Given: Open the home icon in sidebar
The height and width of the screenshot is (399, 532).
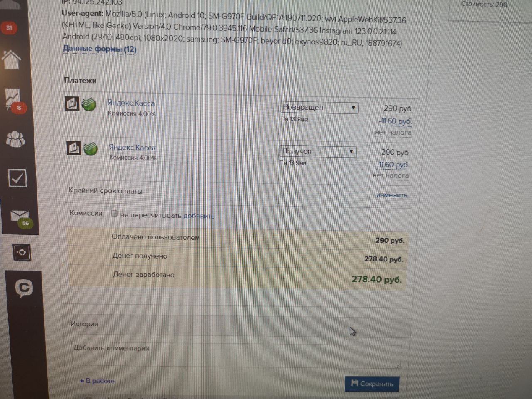Looking at the screenshot, I should point(12,59).
